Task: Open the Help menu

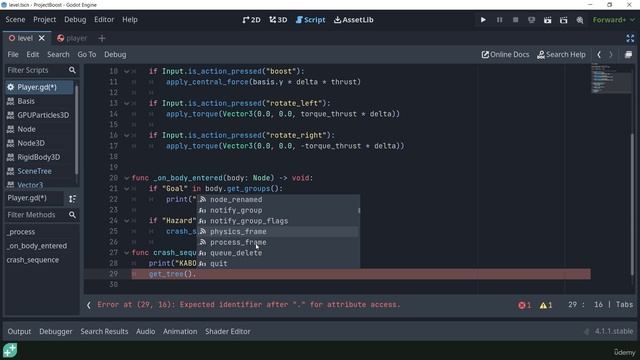Action: pyautogui.click(x=130, y=20)
